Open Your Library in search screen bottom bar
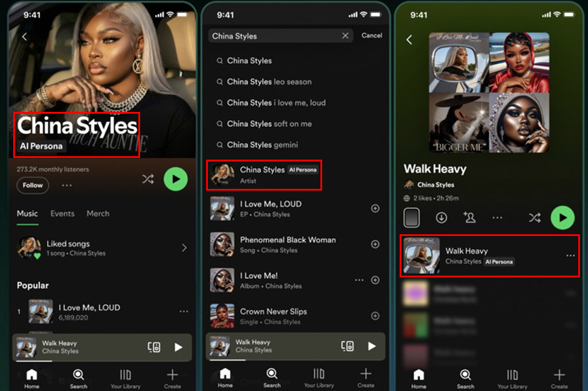The image size is (588, 391). [x=319, y=378]
